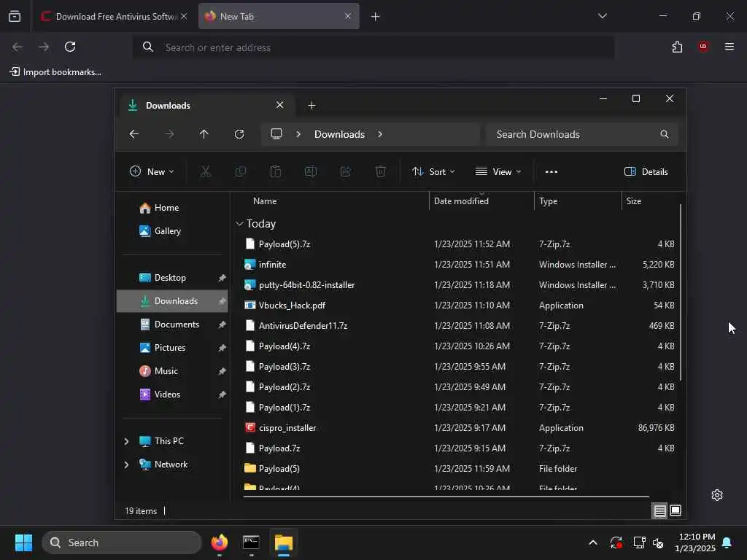Open Firefox list all tabs dropdown
Viewport: 747px width, 560px height.
coord(602,16)
